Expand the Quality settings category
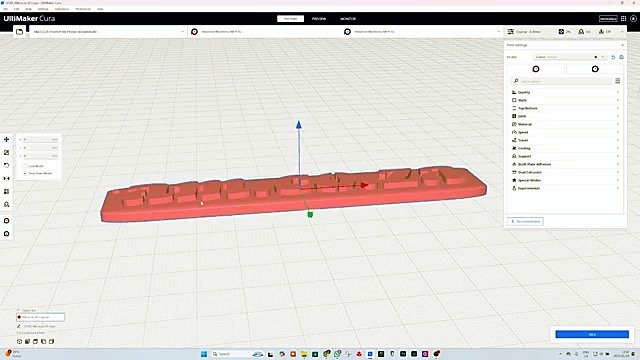Image resolution: width=640 pixels, height=360 pixels. coord(565,92)
